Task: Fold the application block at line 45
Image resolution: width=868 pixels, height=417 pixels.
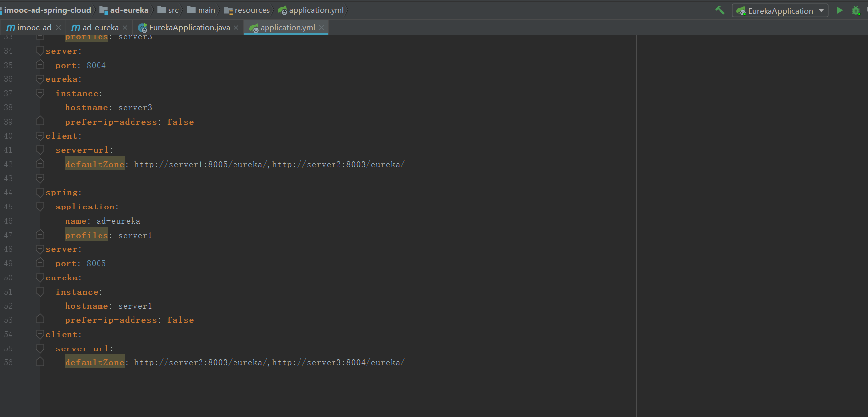Action: (x=40, y=207)
